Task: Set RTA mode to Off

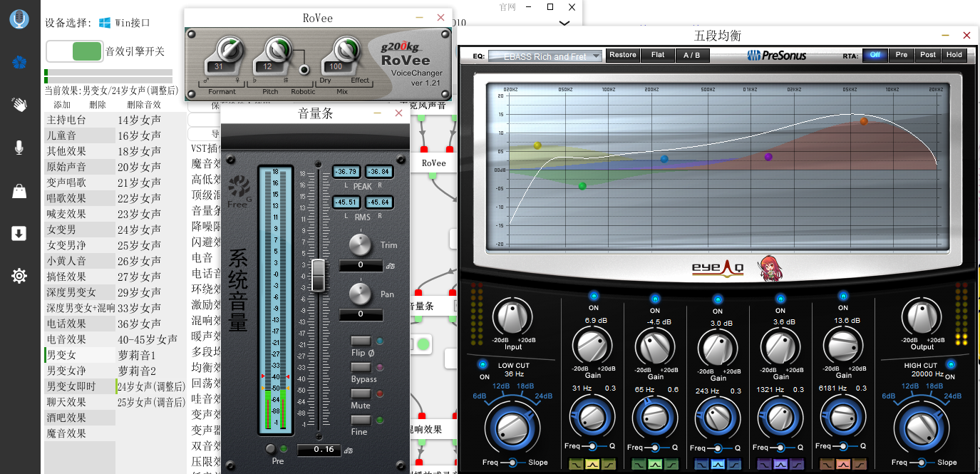Action: [x=875, y=55]
